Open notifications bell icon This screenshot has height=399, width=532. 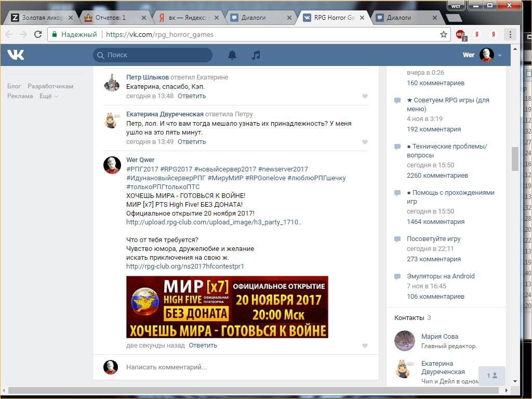[x=232, y=55]
